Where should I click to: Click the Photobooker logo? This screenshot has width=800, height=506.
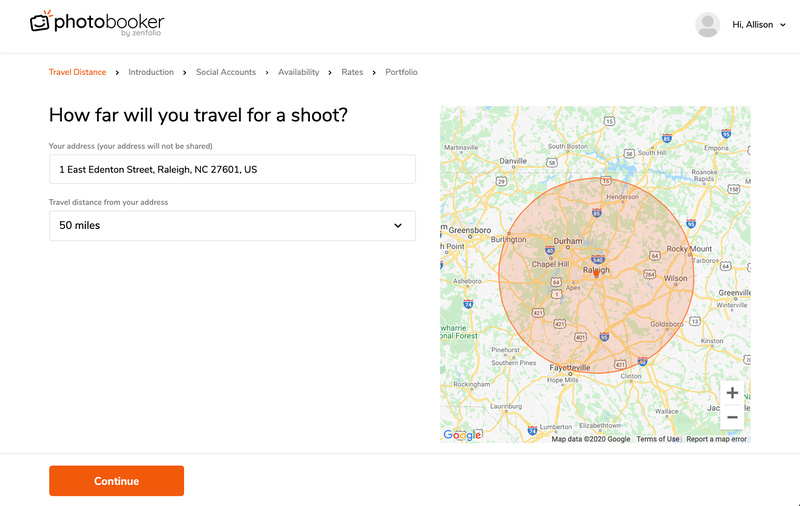(96, 23)
